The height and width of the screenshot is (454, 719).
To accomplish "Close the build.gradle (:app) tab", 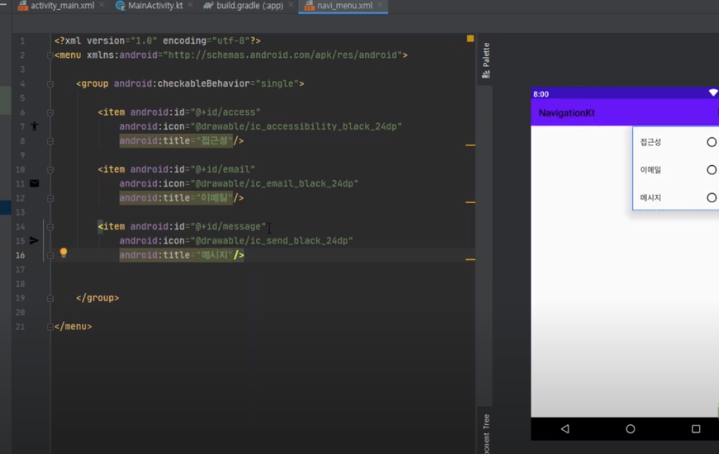I will coord(291,5).
